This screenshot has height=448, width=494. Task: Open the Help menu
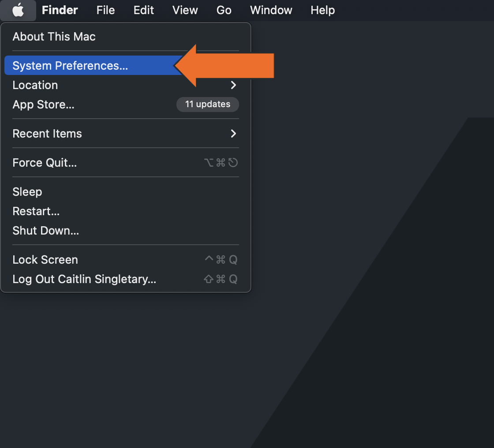click(x=322, y=10)
